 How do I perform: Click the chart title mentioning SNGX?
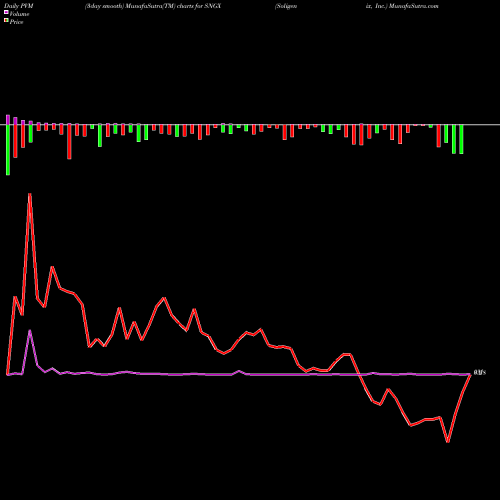(x=153, y=6)
